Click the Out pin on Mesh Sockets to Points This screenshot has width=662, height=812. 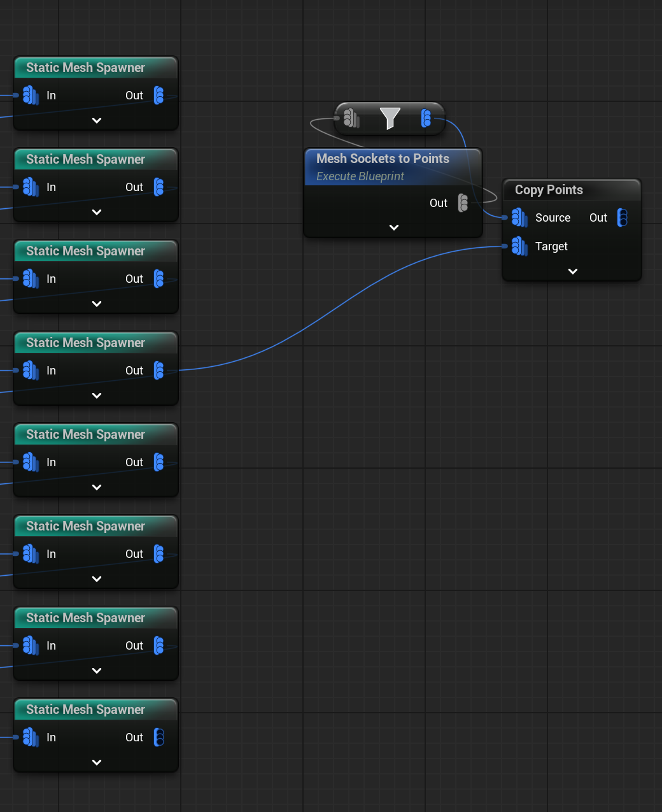463,203
